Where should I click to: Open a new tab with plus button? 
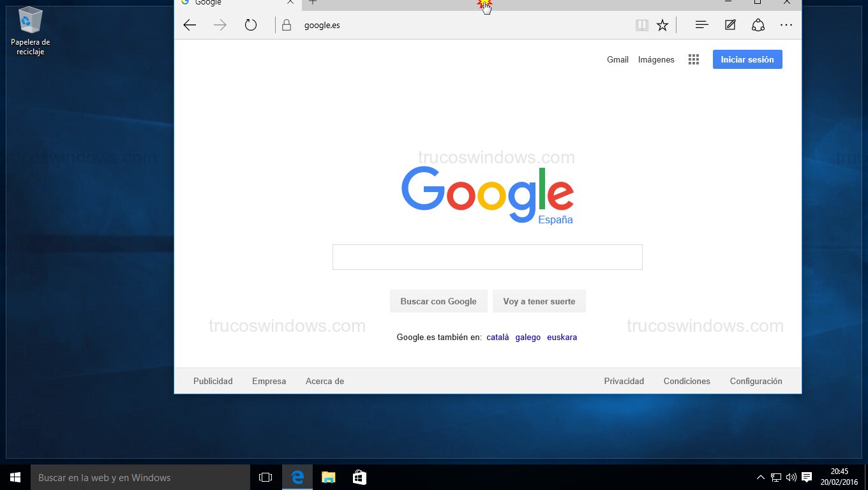click(x=313, y=3)
